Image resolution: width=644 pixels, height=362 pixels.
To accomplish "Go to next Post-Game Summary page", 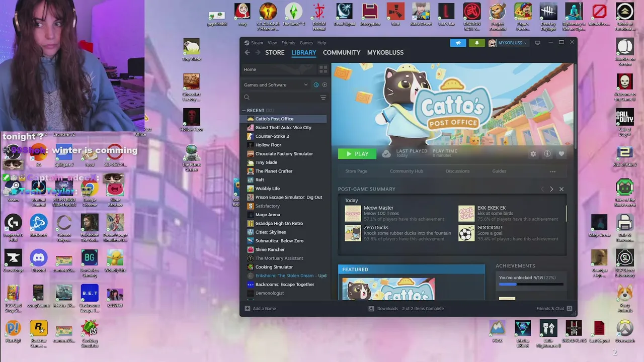I will click(x=551, y=189).
